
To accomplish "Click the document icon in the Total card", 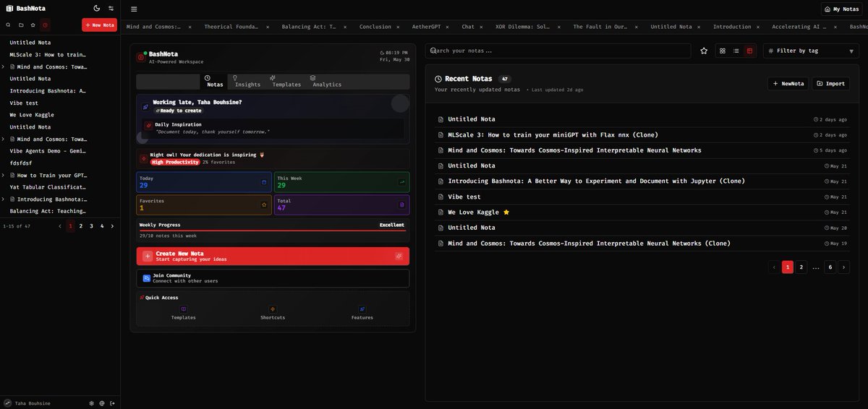I will point(402,205).
